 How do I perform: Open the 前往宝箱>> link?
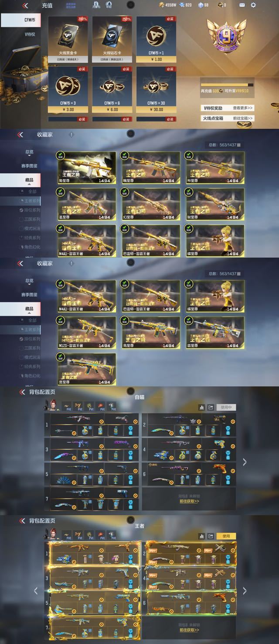click(x=243, y=118)
